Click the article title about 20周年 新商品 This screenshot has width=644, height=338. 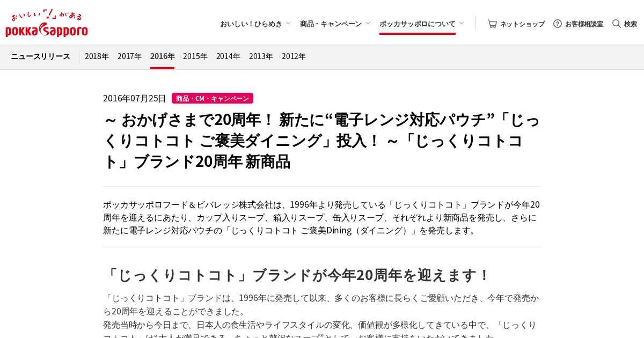pyautogui.click(x=321, y=140)
